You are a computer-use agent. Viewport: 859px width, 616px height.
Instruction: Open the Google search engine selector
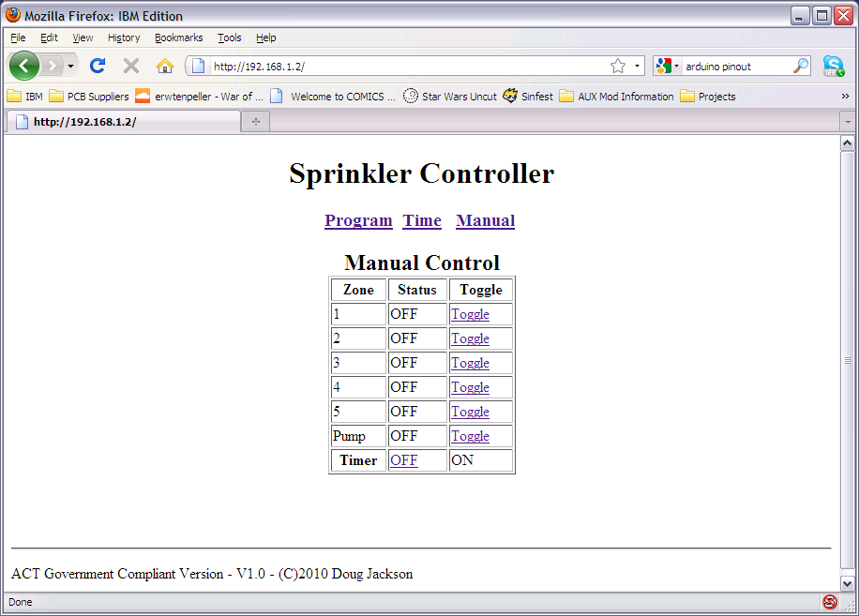click(x=668, y=67)
